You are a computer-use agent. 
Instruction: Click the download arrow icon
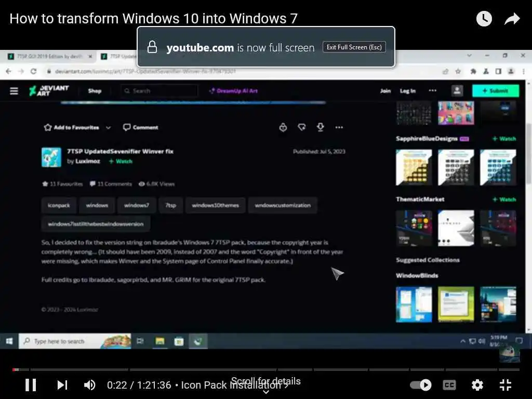(320, 127)
